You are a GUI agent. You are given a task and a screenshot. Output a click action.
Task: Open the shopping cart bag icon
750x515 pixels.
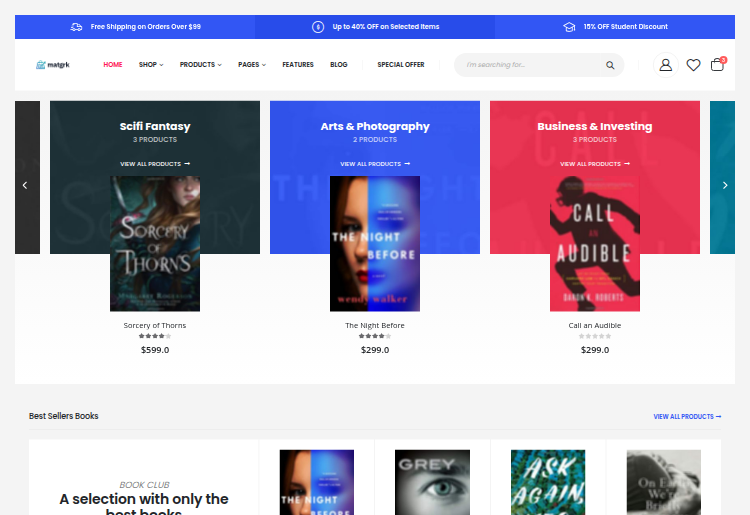point(717,65)
